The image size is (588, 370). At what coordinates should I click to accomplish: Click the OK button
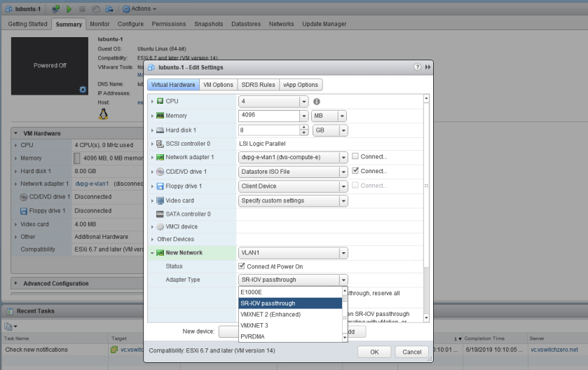coord(374,351)
